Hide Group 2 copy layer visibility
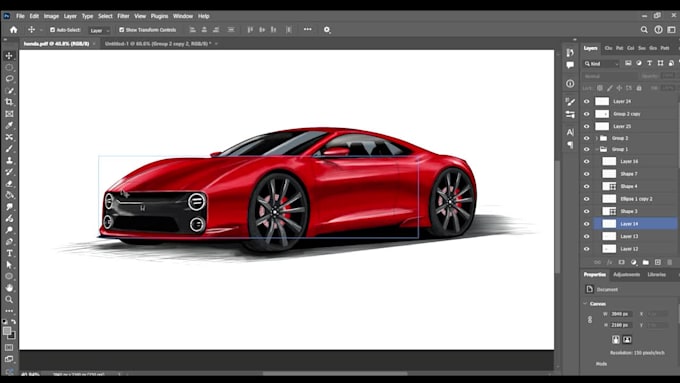This screenshot has height=383, width=680. pos(587,114)
